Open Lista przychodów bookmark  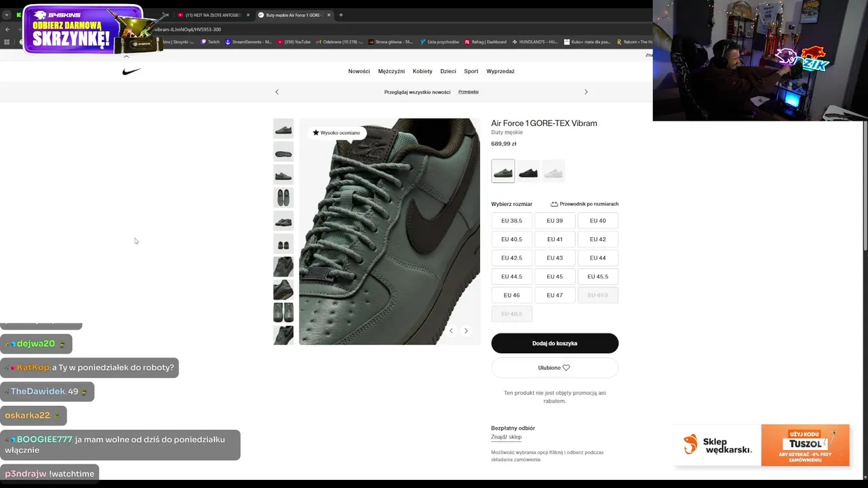point(439,42)
